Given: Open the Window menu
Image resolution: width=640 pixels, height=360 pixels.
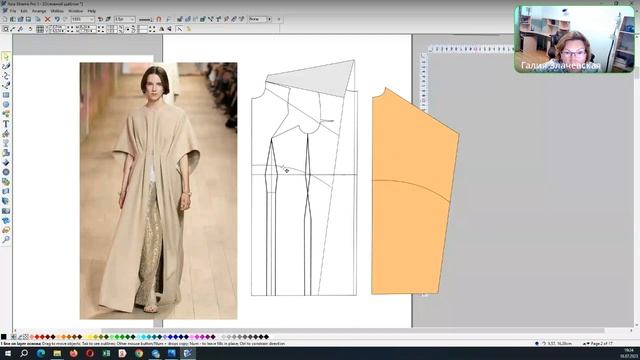Looking at the screenshot, I should 76,11.
